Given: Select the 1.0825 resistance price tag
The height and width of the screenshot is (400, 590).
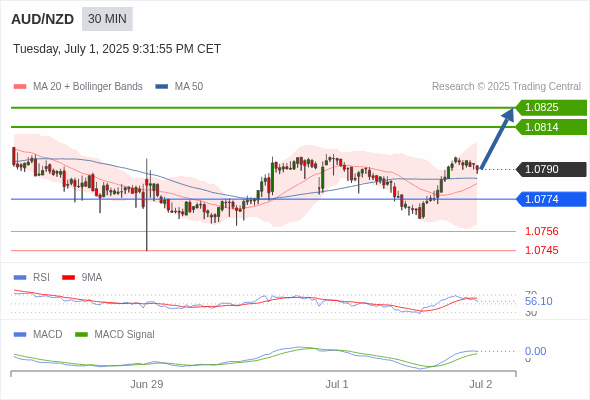Looking at the screenshot, I should tap(551, 108).
